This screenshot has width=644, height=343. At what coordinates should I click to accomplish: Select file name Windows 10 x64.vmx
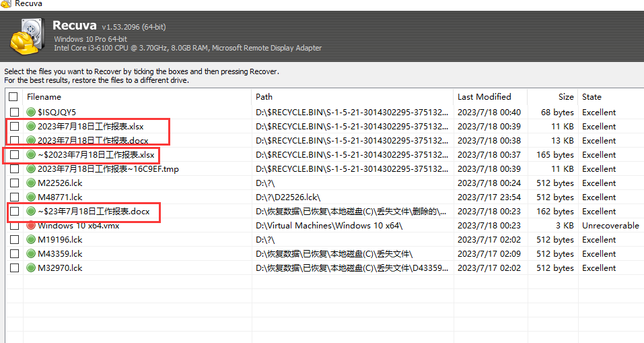[x=79, y=225]
